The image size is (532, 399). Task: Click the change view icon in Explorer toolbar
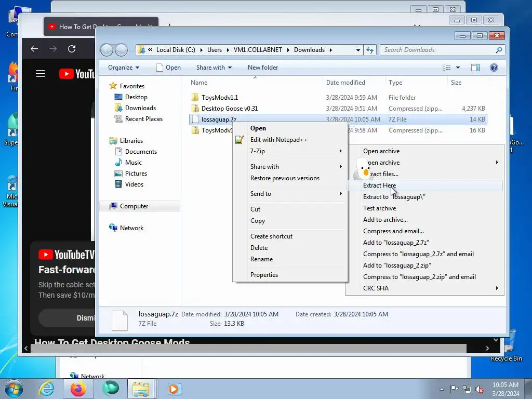tap(446, 68)
